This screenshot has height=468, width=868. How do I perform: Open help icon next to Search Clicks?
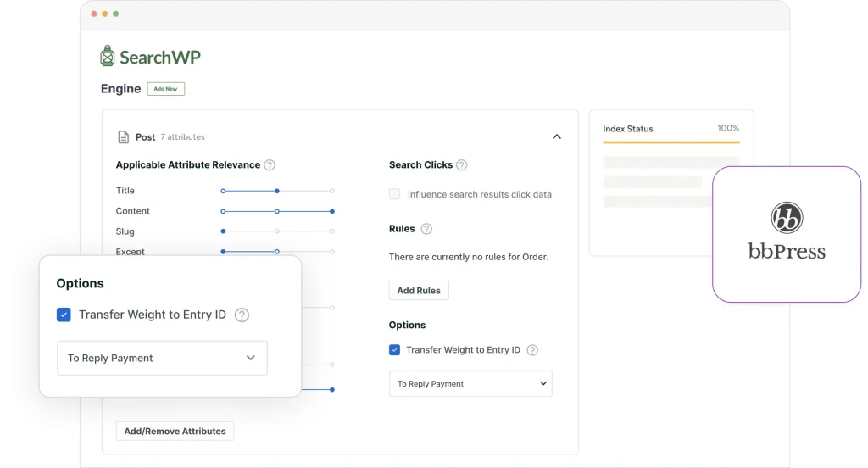coord(462,165)
